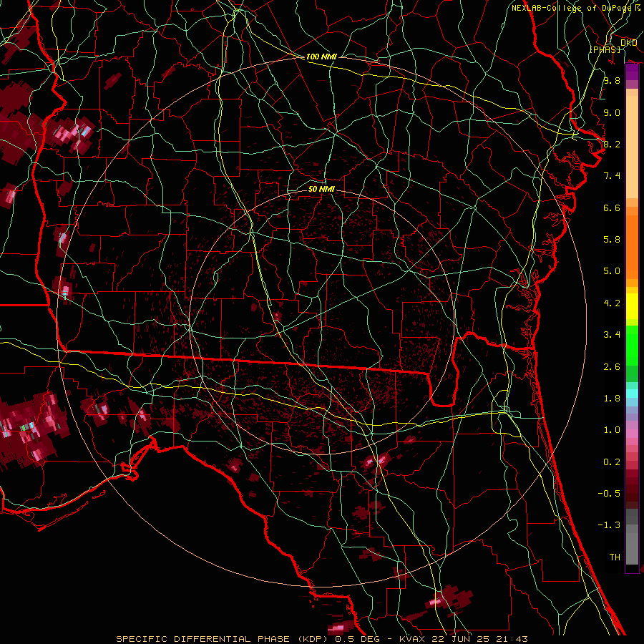Click the 5.8 color scale value
The height and width of the screenshot is (644, 644).
pos(612,240)
